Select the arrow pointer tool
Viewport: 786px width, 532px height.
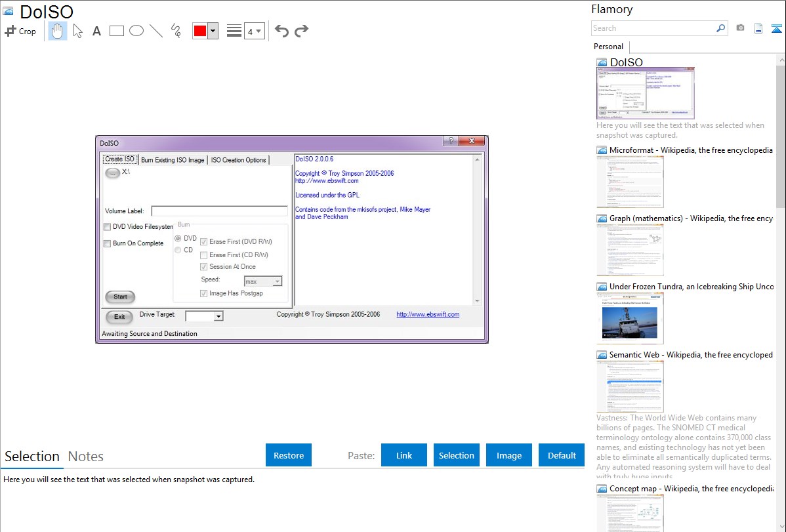(77, 31)
